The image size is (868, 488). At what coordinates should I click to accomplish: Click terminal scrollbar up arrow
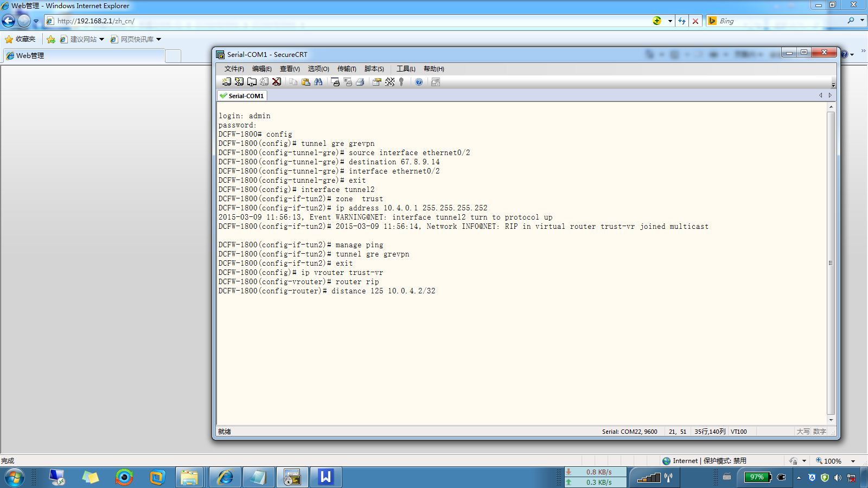click(831, 107)
